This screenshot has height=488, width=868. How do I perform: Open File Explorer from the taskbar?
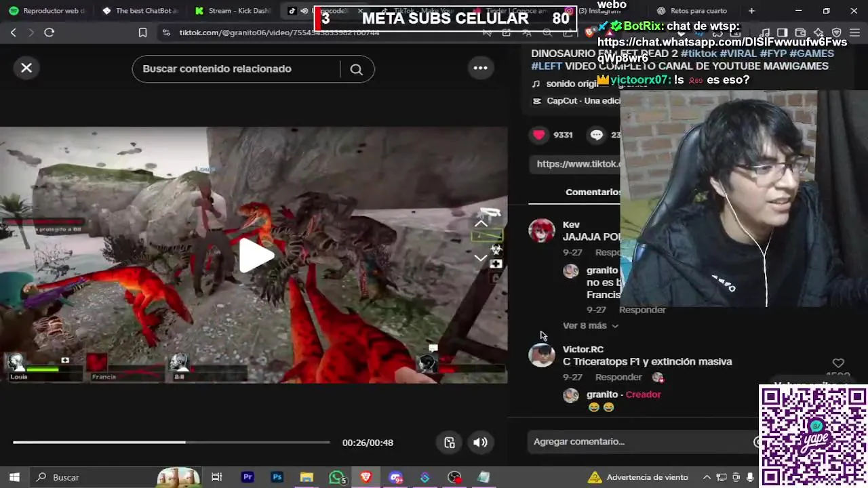tap(307, 477)
